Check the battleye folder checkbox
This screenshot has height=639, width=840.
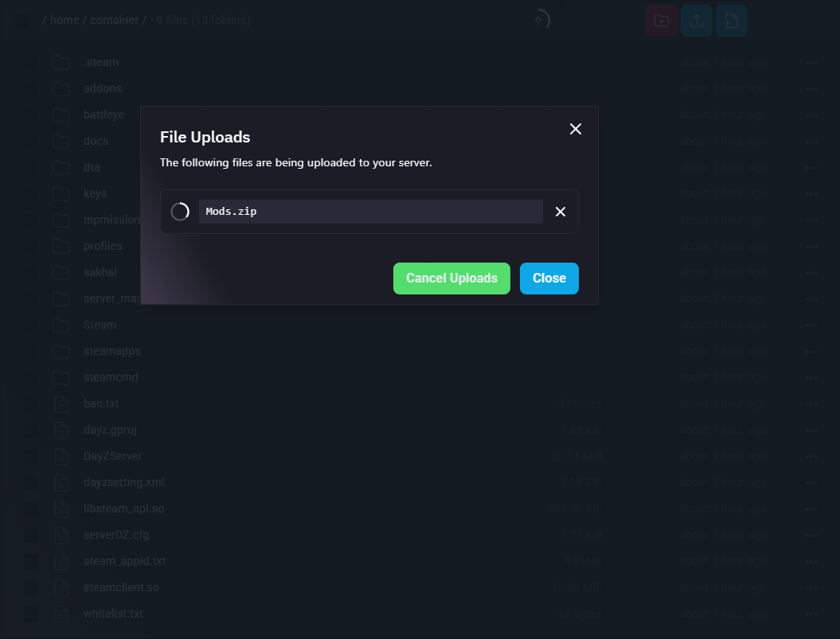[31, 115]
